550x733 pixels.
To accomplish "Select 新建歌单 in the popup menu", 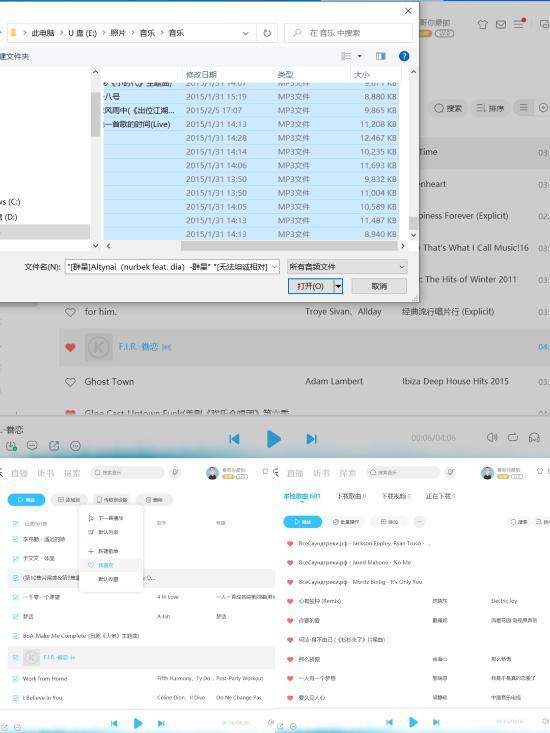I will point(104,551).
